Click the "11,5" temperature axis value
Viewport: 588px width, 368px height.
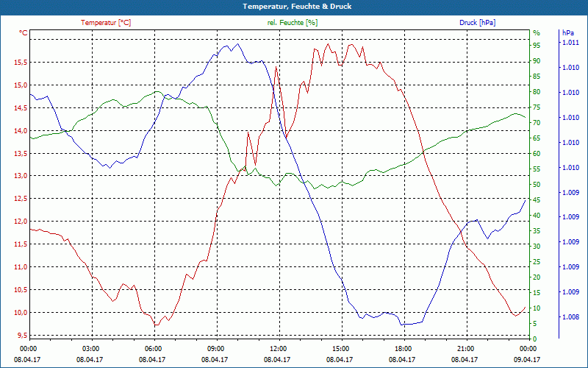[21, 244]
